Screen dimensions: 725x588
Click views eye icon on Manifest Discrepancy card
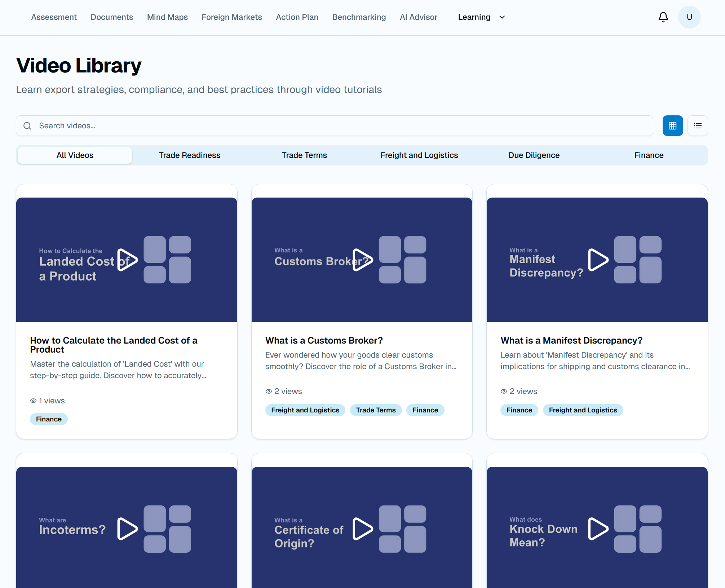(x=504, y=392)
